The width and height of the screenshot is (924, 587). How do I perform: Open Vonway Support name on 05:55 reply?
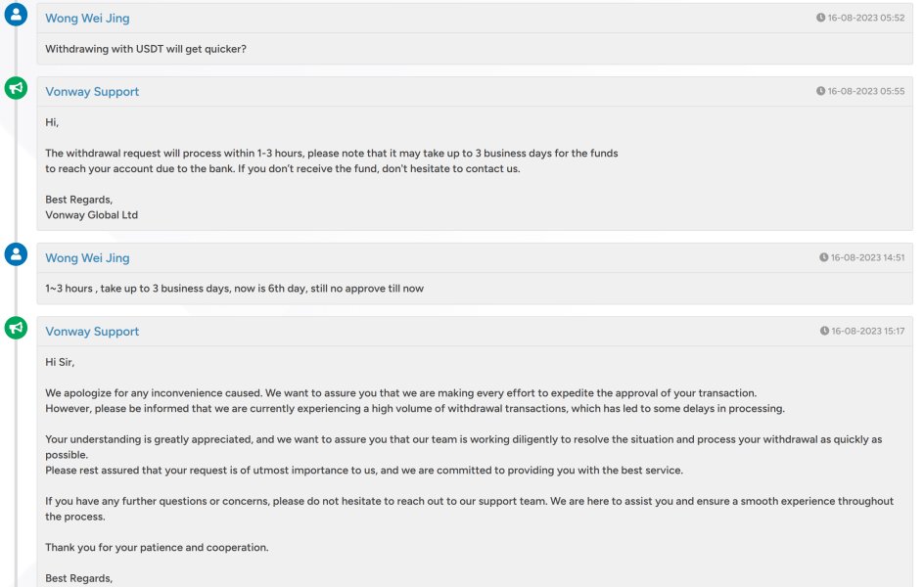[92, 92]
